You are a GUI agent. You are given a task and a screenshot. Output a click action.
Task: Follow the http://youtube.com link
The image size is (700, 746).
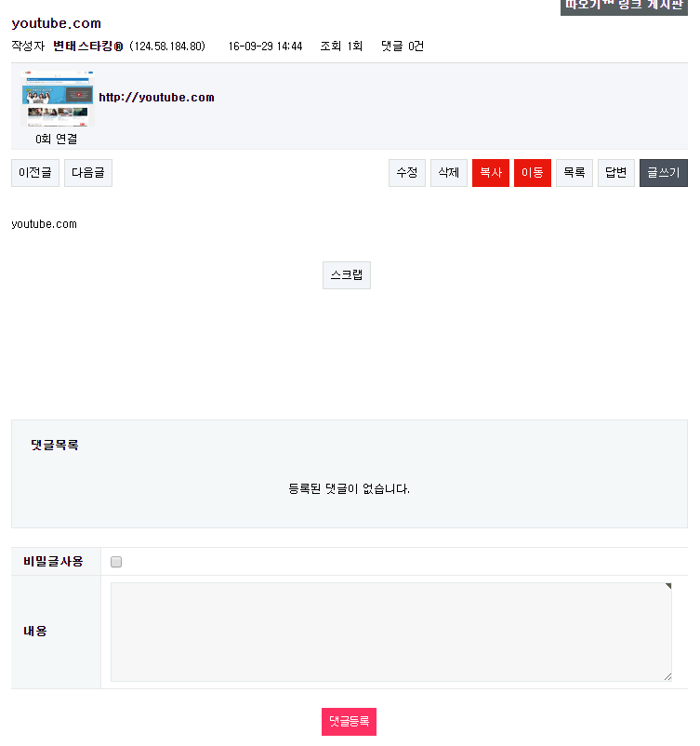pyautogui.click(x=156, y=97)
